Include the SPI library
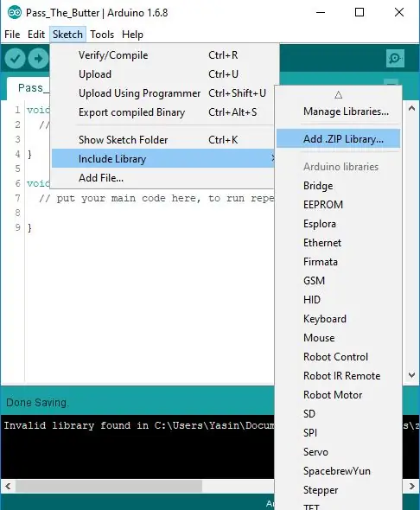Viewport: 420px width, 510px height. [x=338, y=433]
